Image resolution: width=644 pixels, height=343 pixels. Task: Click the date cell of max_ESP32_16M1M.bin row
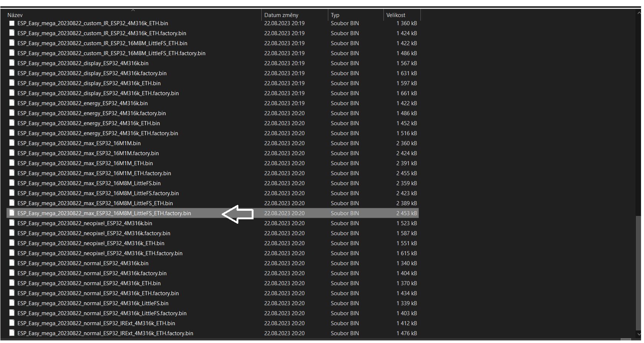point(284,143)
